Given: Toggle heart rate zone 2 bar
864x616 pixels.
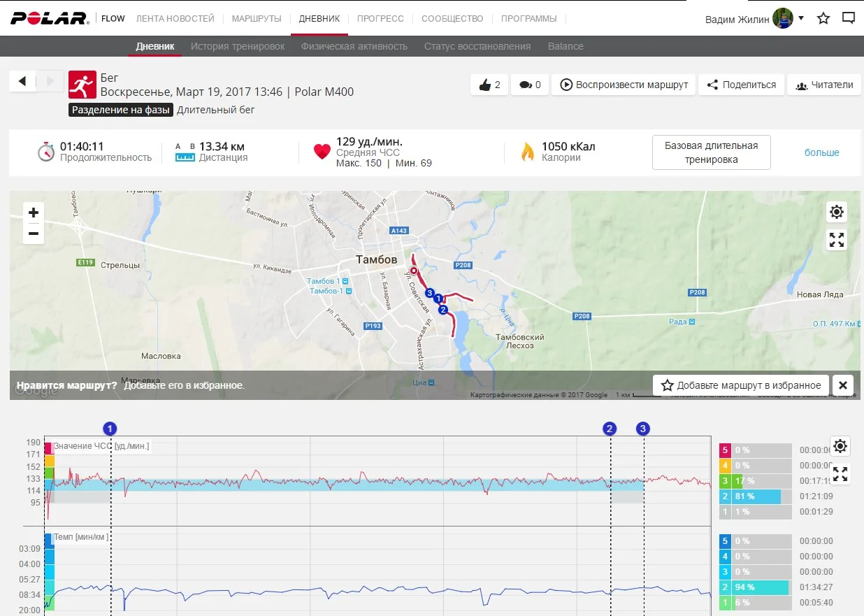Looking at the screenshot, I should click(x=755, y=496).
